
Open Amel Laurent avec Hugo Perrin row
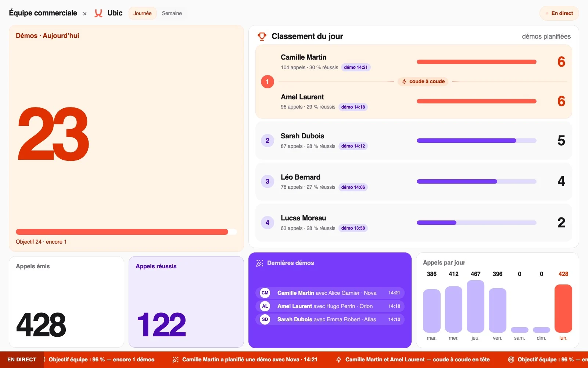click(x=330, y=306)
